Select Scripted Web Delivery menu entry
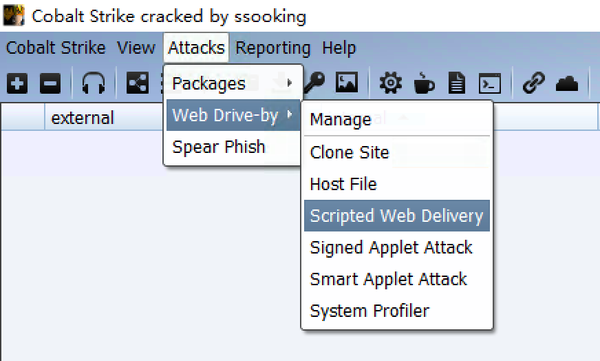Image resolution: width=600 pixels, height=361 pixels. click(x=397, y=216)
